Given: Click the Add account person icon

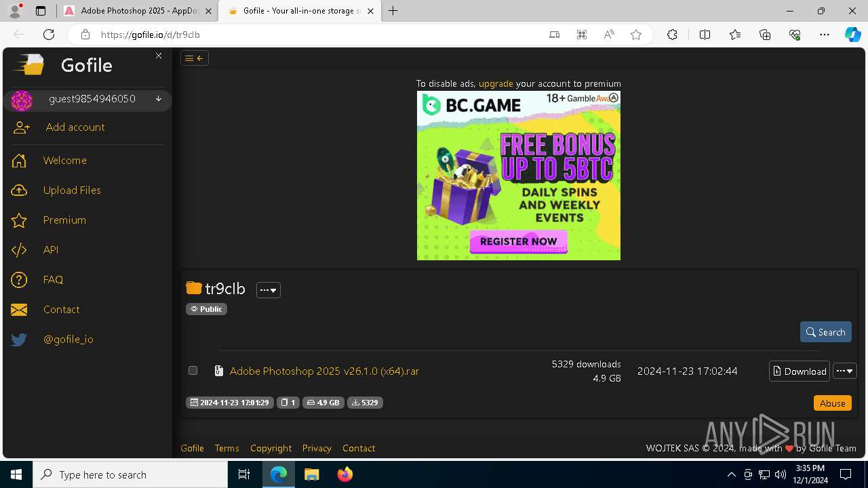Looking at the screenshot, I should (x=22, y=127).
